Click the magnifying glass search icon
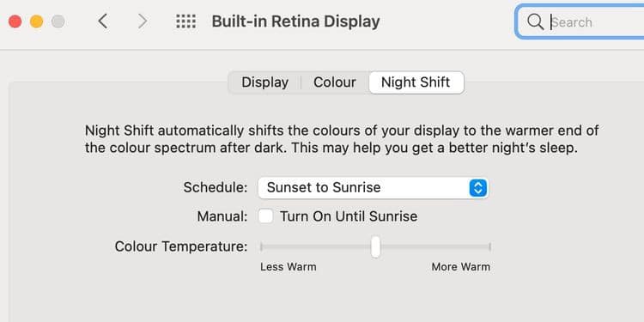Screen dimensions: 644x322 [x=535, y=21]
